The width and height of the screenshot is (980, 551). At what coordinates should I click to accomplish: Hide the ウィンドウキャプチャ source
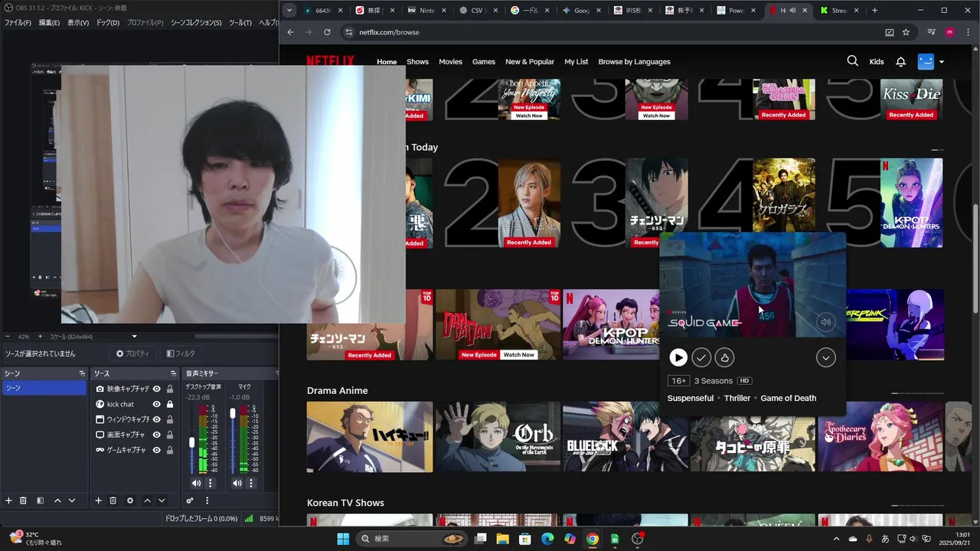point(156,419)
